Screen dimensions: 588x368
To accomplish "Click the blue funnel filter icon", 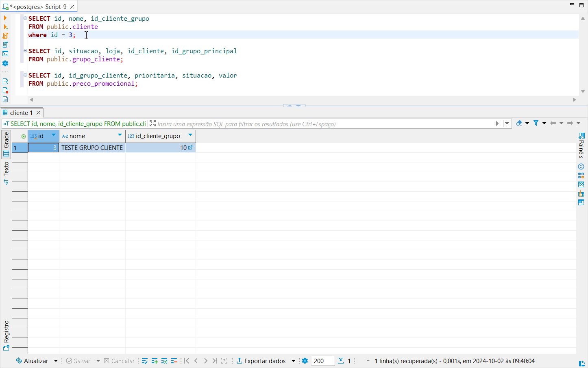I will (536, 123).
